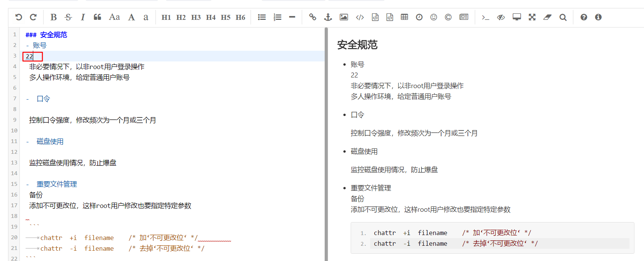Image resolution: width=644 pixels, height=261 pixels.
Task: Toggle italic formatting
Action: tap(83, 17)
